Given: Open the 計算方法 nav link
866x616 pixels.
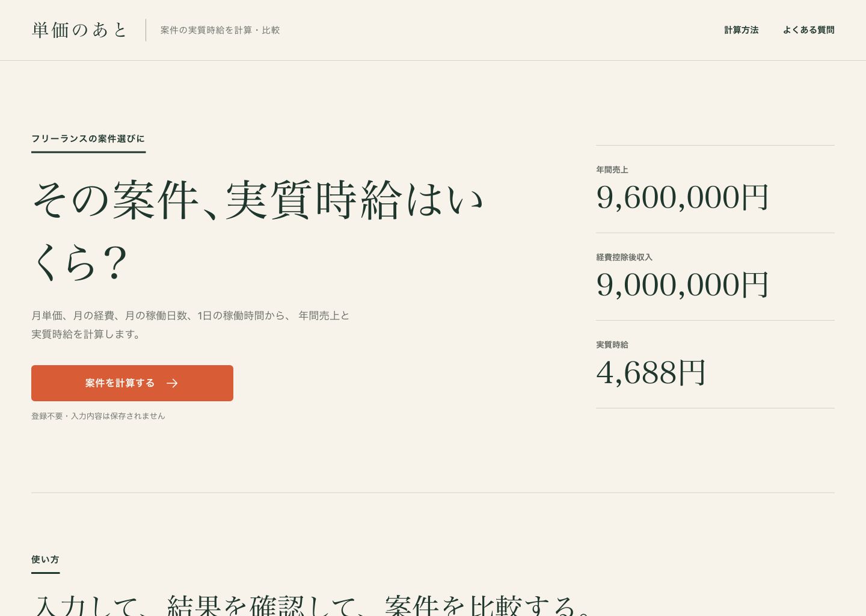Looking at the screenshot, I should coord(741,30).
